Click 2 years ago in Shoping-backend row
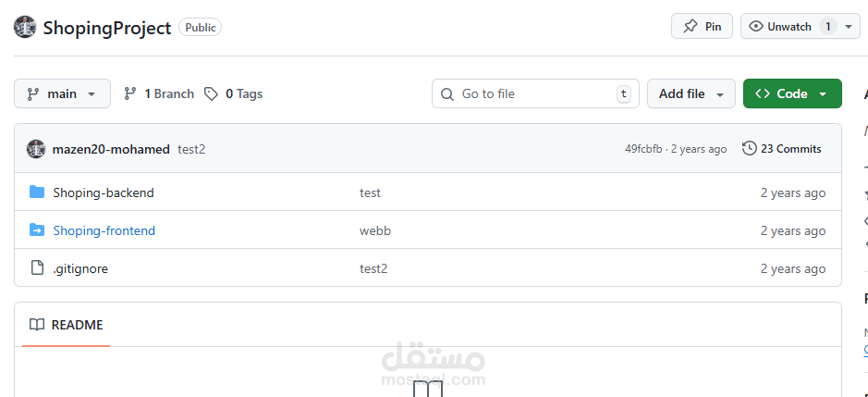 point(793,193)
